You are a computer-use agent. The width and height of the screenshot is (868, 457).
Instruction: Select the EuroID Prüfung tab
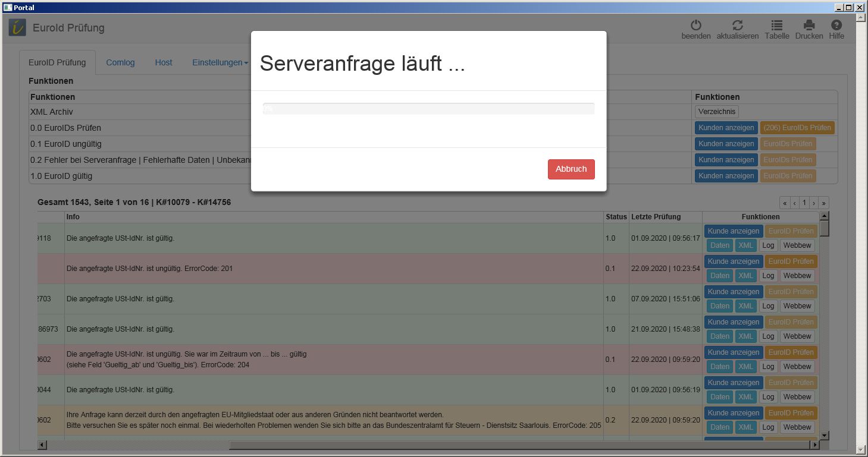57,62
